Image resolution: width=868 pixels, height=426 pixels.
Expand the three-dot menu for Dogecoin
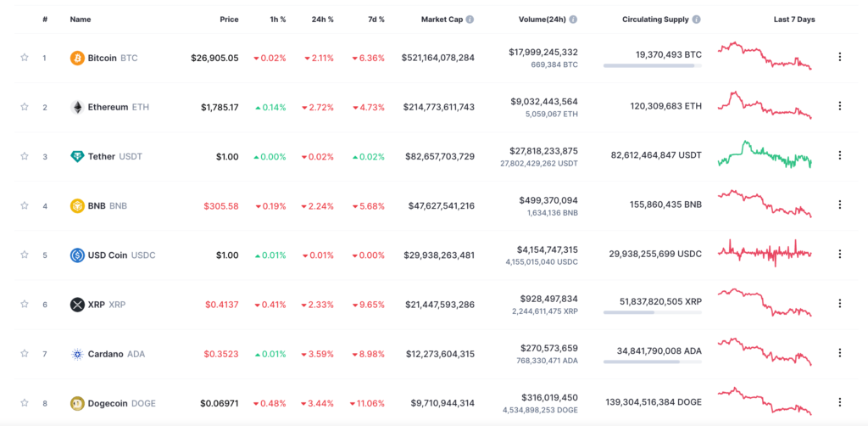(839, 401)
